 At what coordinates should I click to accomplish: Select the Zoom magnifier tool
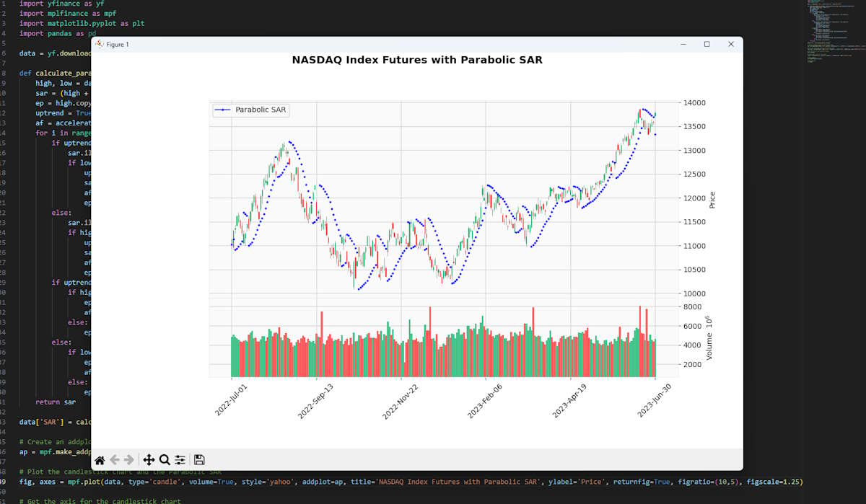point(165,460)
